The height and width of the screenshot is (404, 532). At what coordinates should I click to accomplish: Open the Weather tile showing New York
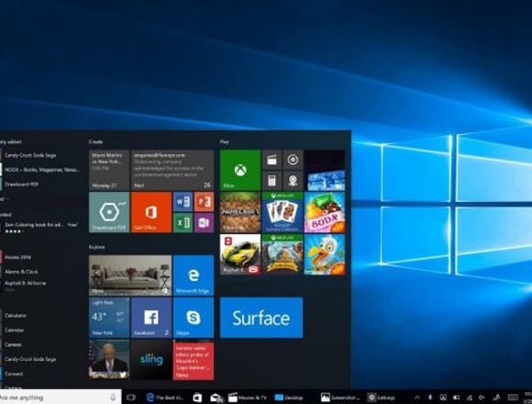click(109, 318)
